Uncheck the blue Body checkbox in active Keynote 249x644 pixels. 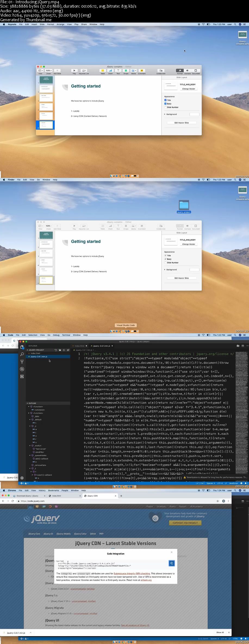(x=165, y=104)
